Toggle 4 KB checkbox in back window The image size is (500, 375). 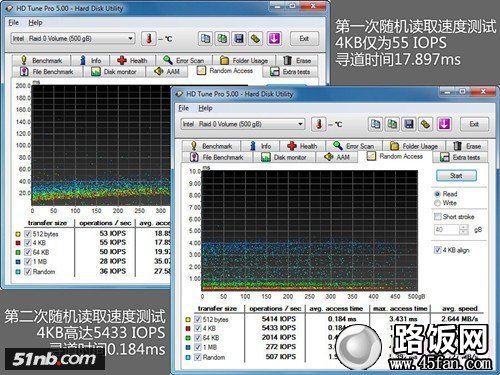[28, 243]
